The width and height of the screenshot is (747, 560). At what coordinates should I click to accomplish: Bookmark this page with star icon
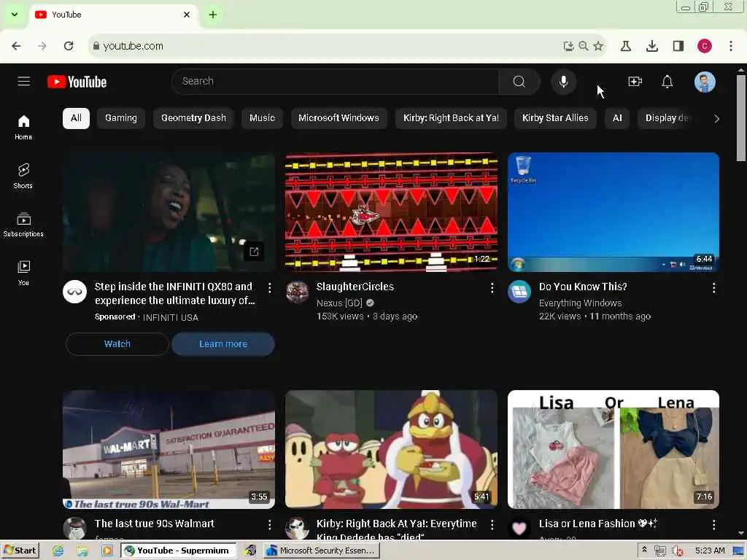click(x=598, y=46)
